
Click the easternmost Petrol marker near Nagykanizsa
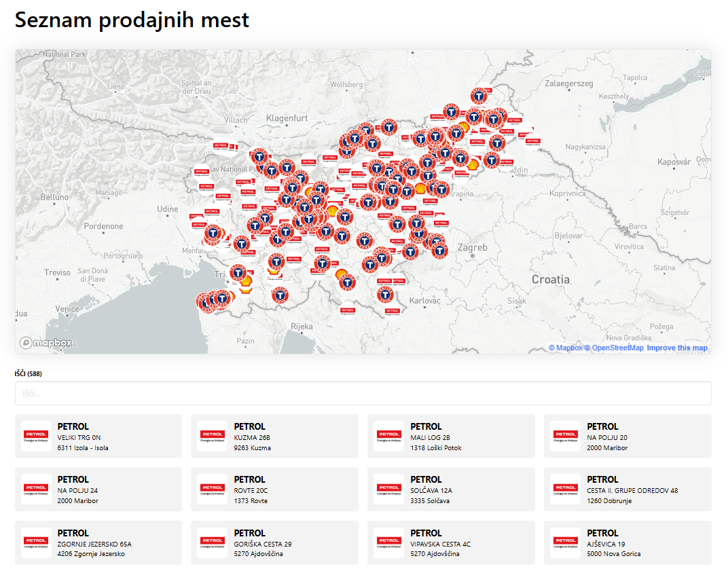pyautogui.click(x=533, y=141)
